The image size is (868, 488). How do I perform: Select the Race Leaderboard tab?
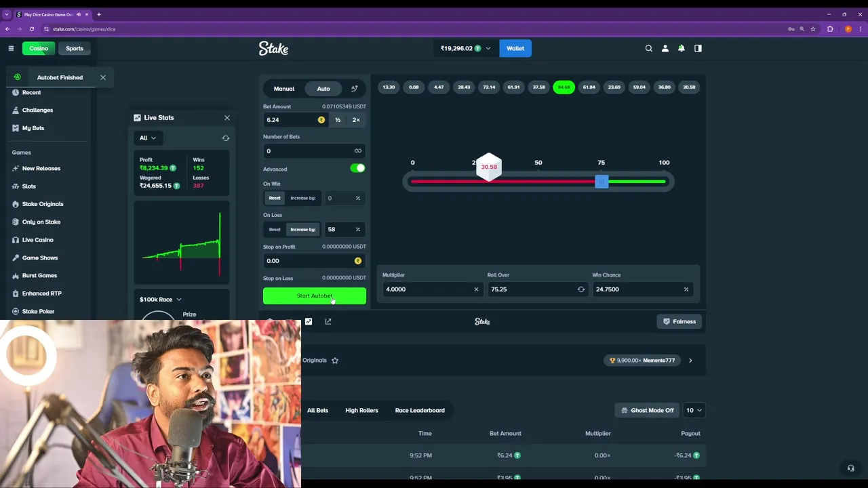tap(420, 410)
